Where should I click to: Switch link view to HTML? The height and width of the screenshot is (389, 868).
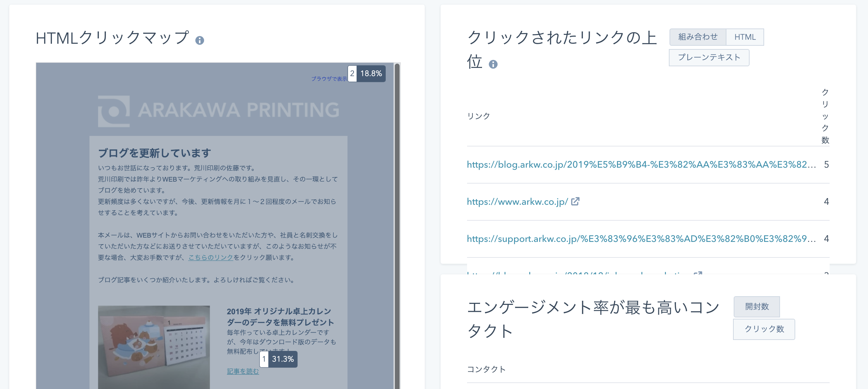coord(745,37)
